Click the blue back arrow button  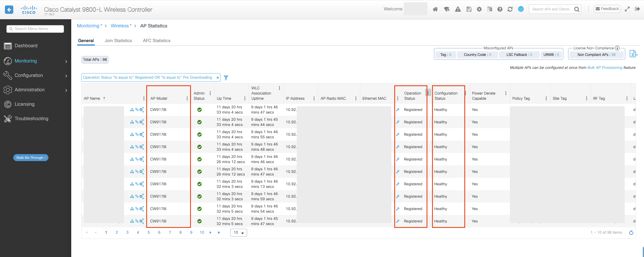[9, 10]
